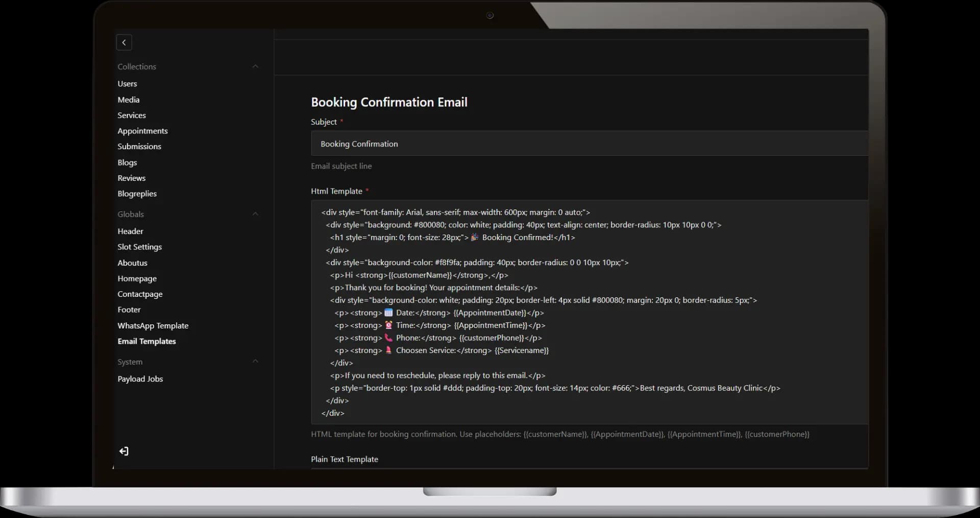Open the Footer global
The width and height of the screenshot is (980, 518).
click(x=129, y=310)
